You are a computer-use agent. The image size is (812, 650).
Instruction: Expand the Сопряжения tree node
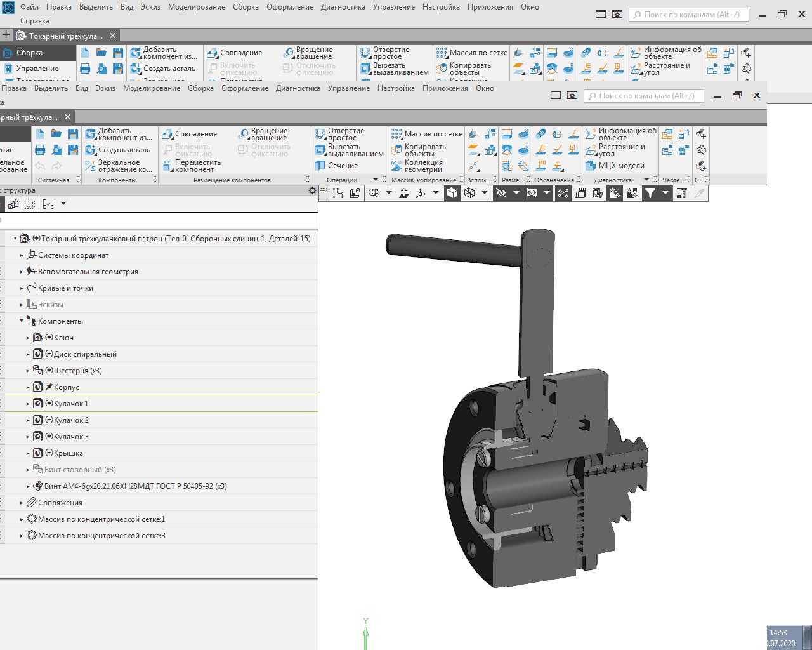(x=22, y=503)
